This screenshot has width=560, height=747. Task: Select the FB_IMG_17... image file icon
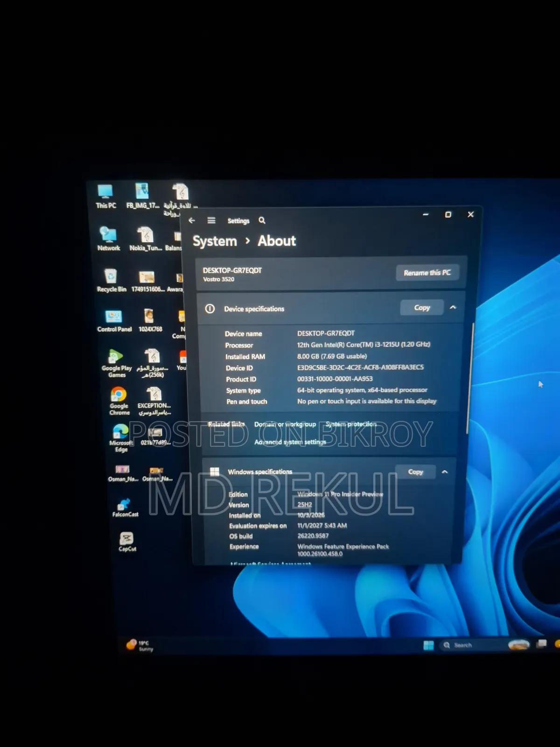(143, 196)
